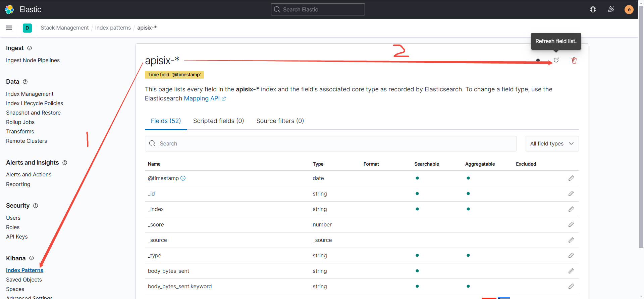The image size is (644, 299).
Task: Edit the _type field pencil icon
Action: coord(571,255)
